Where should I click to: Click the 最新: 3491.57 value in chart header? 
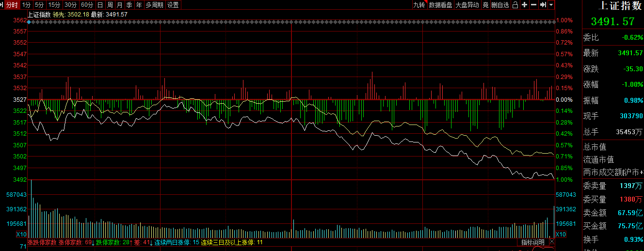(x=109, y=15)
